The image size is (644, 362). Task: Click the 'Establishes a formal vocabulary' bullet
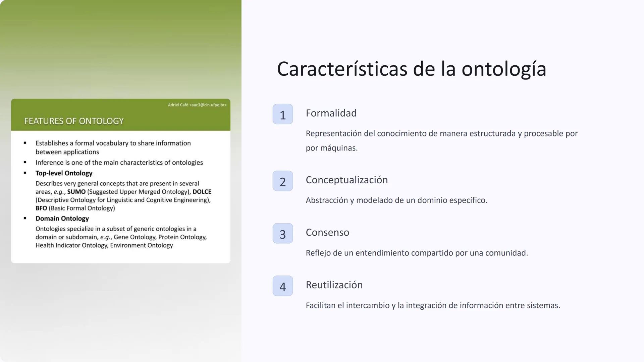click(x=113, y=143)
